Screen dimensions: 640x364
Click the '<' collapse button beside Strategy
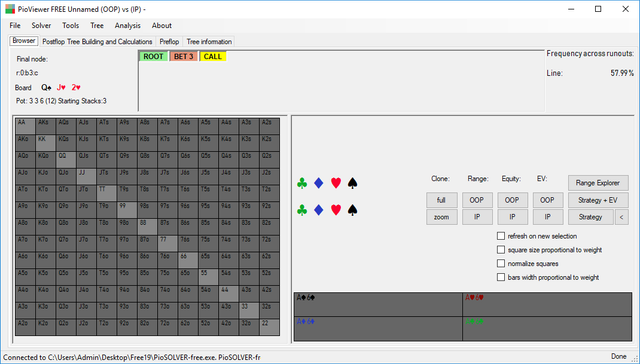tap(622, 217)
